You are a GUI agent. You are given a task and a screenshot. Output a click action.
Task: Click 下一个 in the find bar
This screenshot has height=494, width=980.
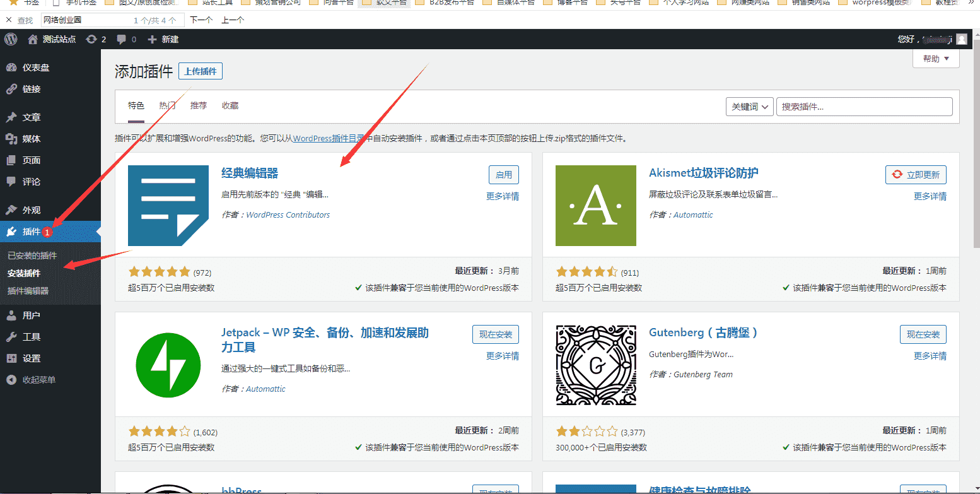(x=201, y=20)
